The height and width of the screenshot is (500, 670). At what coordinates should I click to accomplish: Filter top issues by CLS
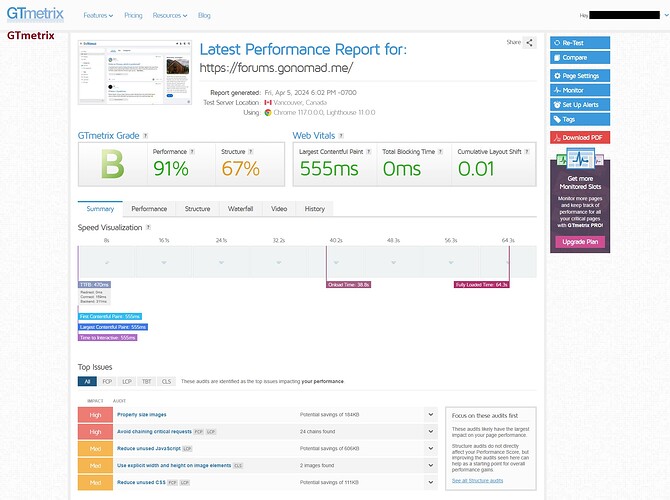[x=166, y=381]
